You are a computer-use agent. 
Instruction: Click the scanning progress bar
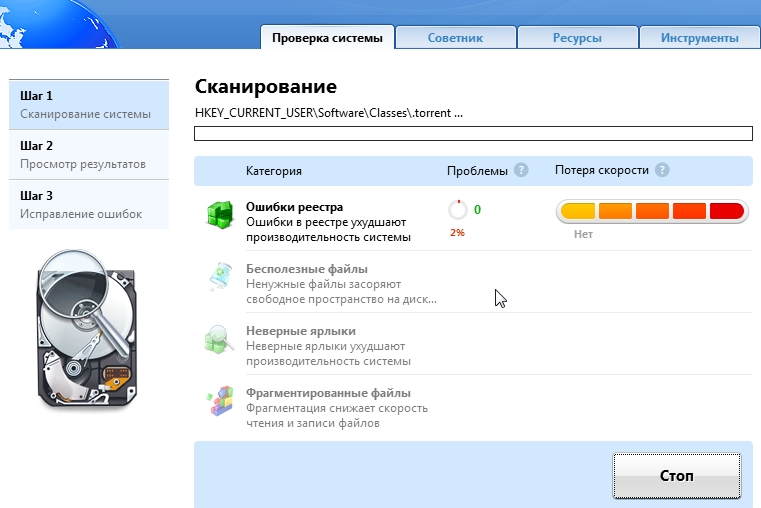pyautogui.click(x=472, y=134)
